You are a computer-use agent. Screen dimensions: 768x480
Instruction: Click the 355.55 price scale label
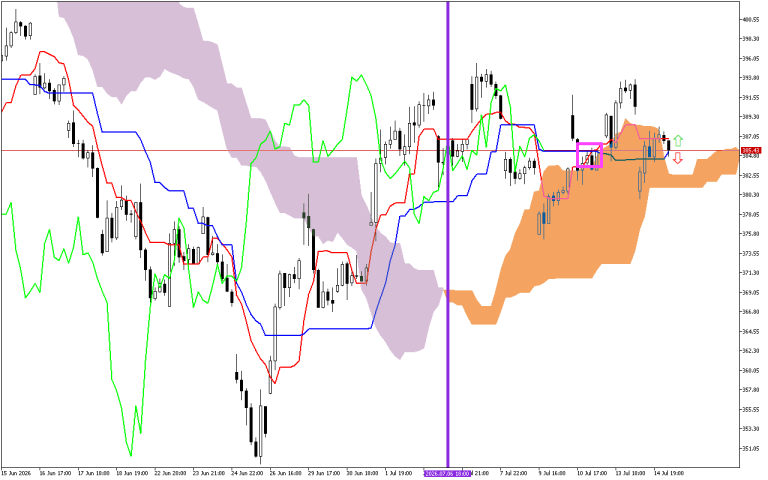coord(751,409)
